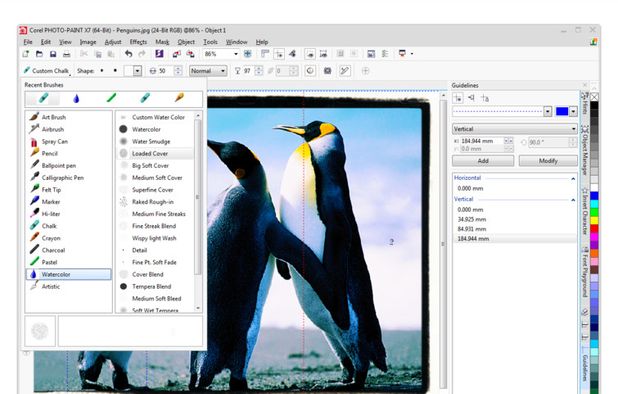Open the Effects menu

[138, 42]
